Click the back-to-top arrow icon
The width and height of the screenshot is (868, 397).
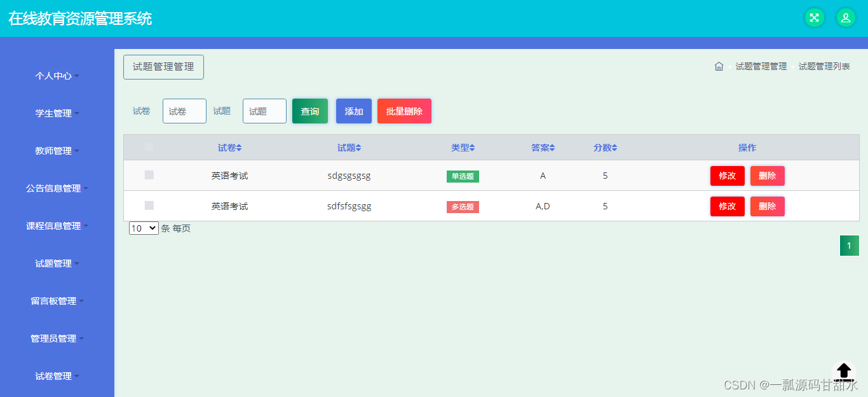(844, 372)
